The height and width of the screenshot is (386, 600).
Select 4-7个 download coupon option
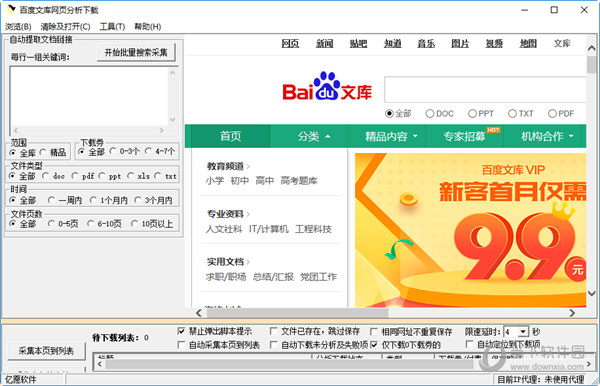click(x=148, y=151)
